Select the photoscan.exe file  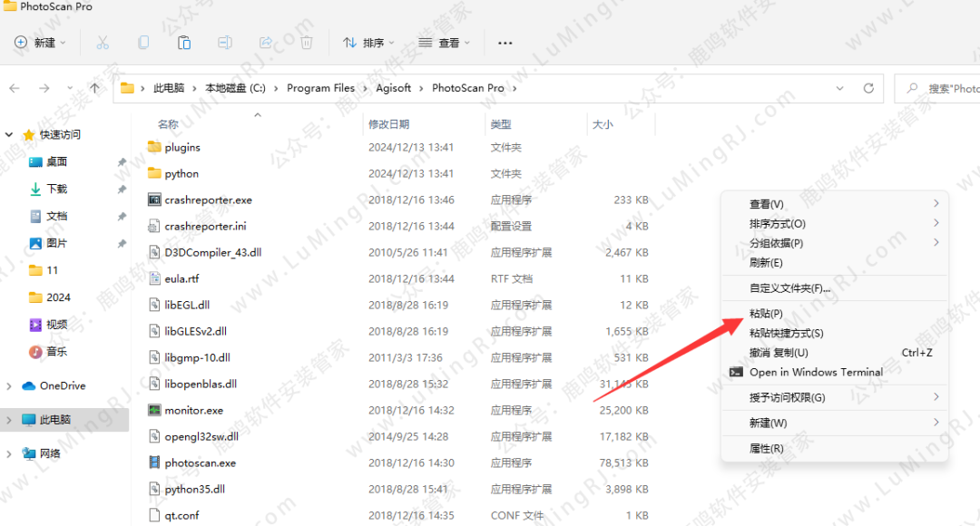click(x=200, y=463)
